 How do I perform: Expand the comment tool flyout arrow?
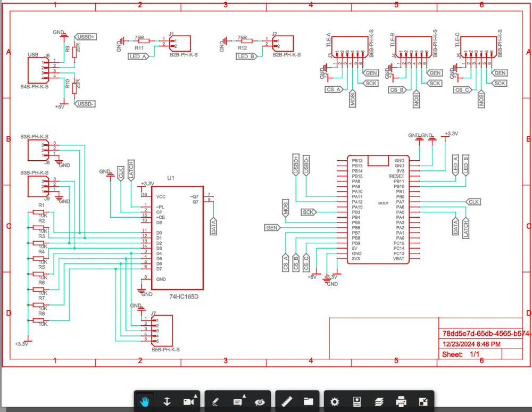(244, 397)
